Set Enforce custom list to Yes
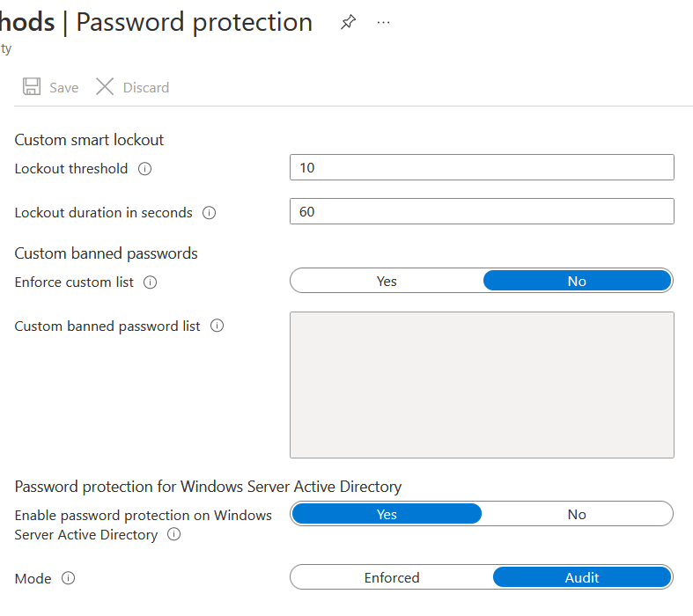693x616 pixels. [x=387, y=281]
